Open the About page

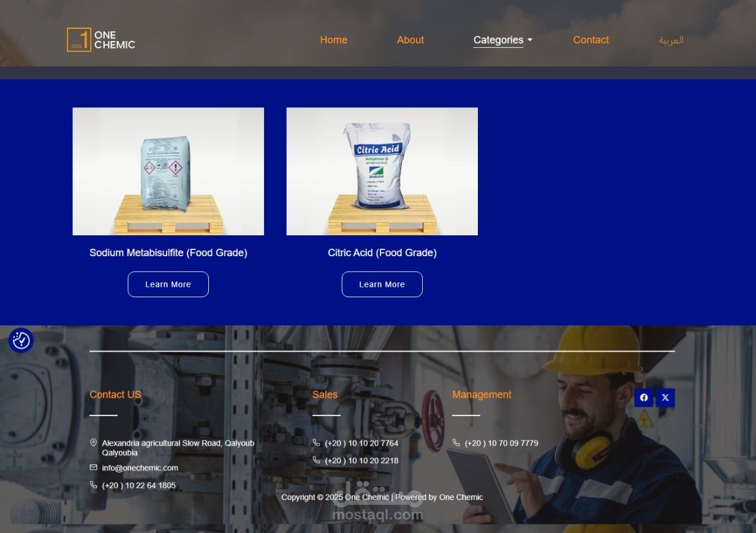coord(410,40)
